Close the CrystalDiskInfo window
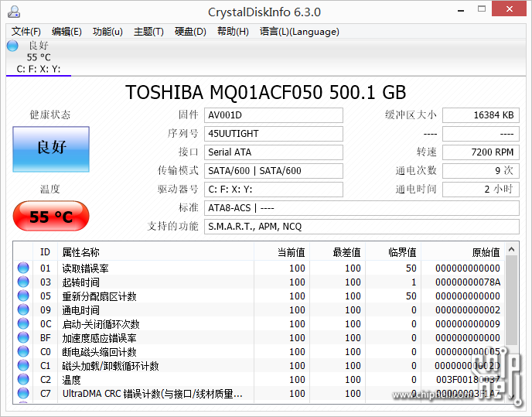The width and height of the screenshot is (532, 417). coord(510,9)
